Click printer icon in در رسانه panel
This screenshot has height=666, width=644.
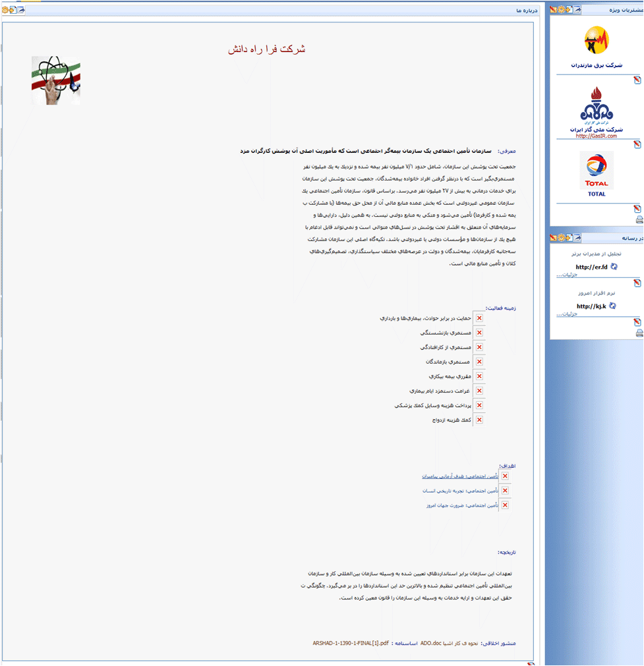pyautogui.click(x=639, y=333)
